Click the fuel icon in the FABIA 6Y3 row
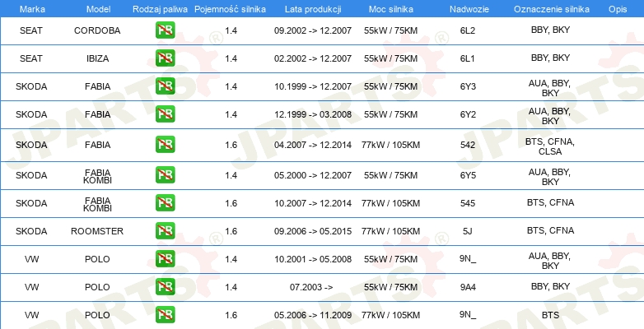 165,86
